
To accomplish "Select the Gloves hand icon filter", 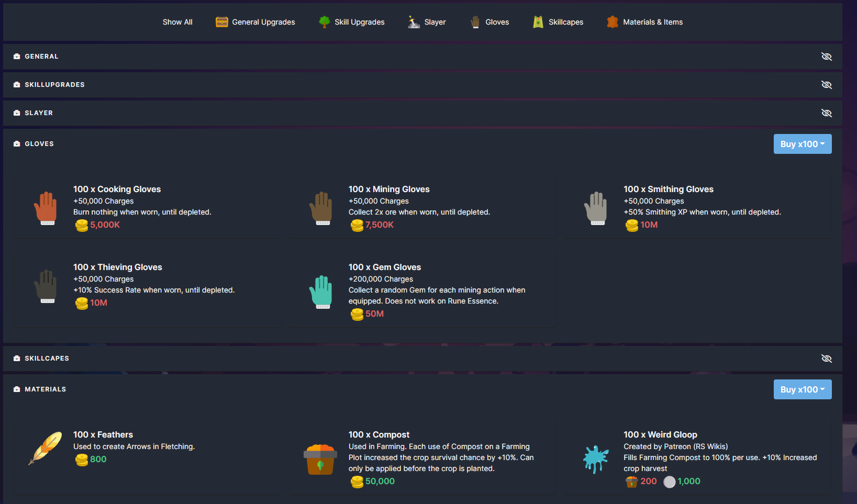I will [475, 21].
